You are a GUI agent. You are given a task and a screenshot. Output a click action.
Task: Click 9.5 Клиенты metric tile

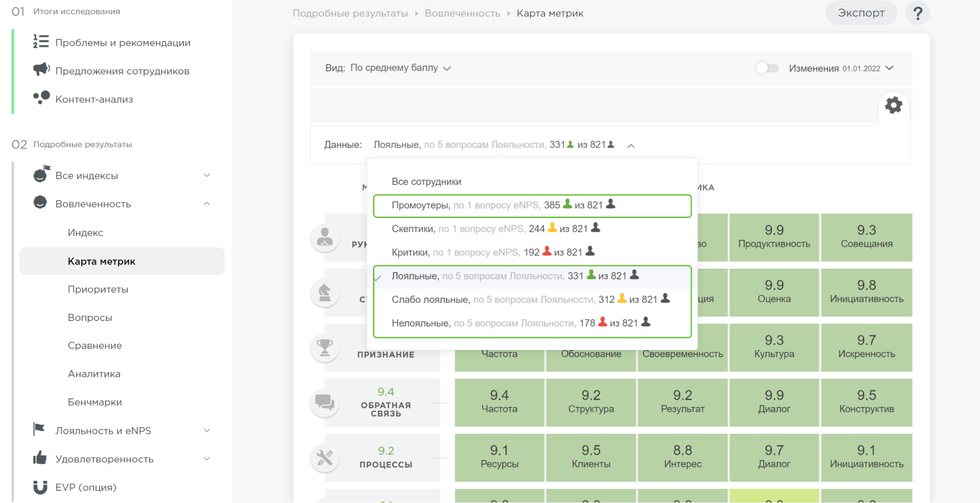coord(591,458)
